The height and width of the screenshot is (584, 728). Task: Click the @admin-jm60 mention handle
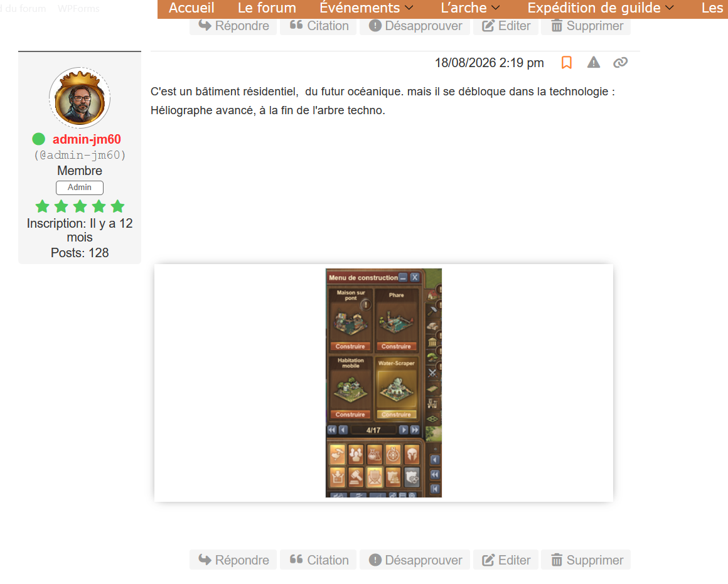pos(80,155)
